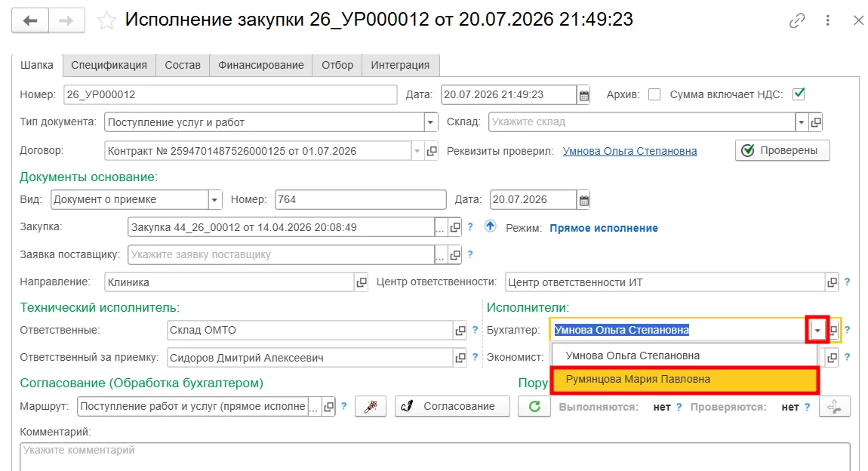Collapse the Бухгалтер dropdown arrow
868x471 pixels.
pyautogui.click(x=817, y=331)
